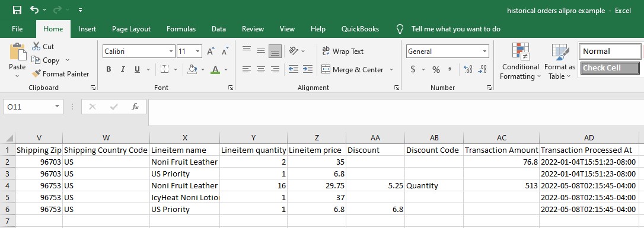Click Tell me what you want to do
Viewport: 644px width, 228px height.
pos(456,29)
